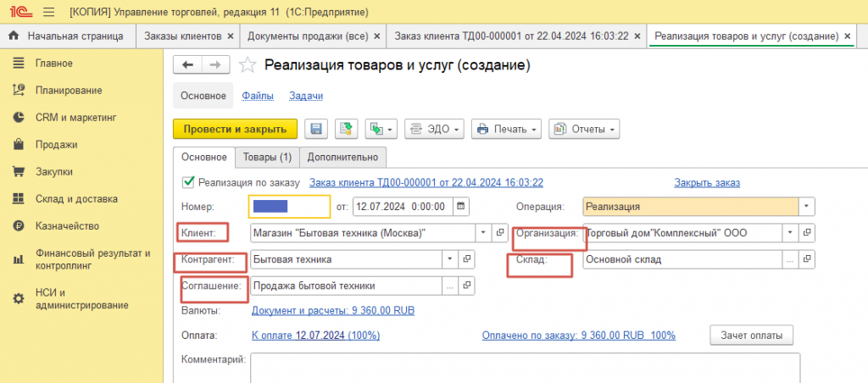Open the Закрыть заказ link
868x383 pixels.
coord(707,183)
